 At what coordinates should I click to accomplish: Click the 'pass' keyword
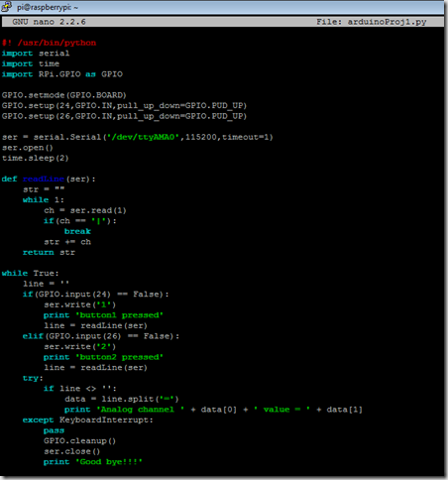tap(54, 430)
